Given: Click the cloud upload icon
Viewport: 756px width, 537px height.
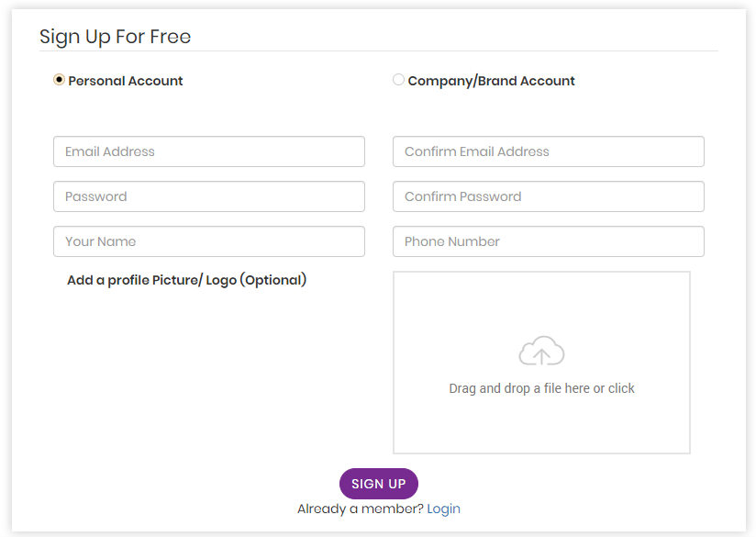Looking at the screenshot, I should (x=541, y=352).
